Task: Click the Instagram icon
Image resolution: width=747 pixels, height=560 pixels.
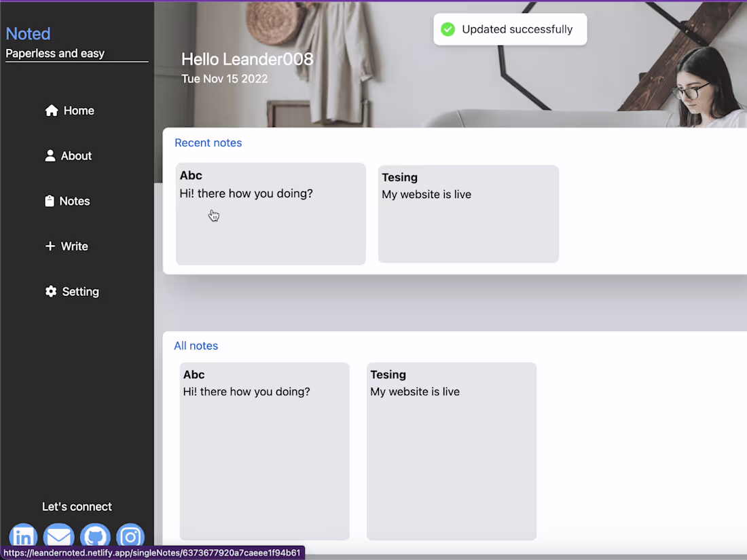Action: point(130,537)
